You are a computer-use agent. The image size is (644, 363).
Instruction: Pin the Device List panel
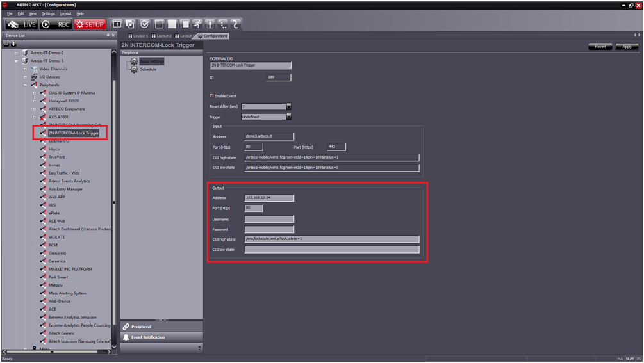(x=108, y=36)
